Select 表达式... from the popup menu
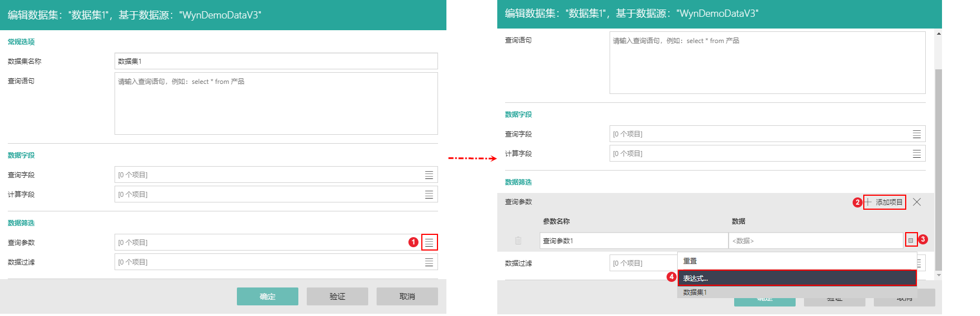The width and height of the screenshot is (980, 316). click(797, 278)
